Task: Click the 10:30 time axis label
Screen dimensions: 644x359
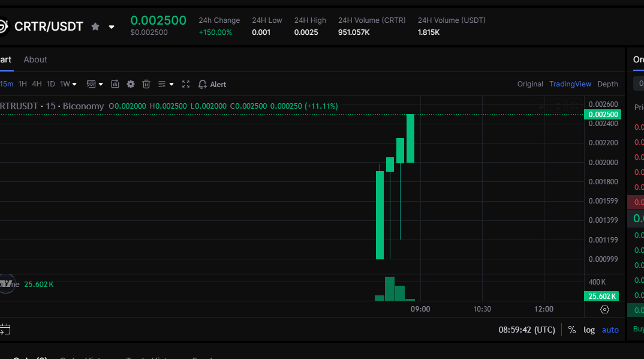Action: (482, 309)
